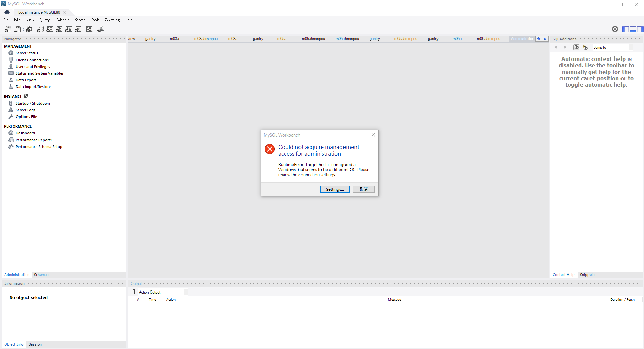Toggle automatic context help
This screenshot has height=349, width=644.
point(585,47)
